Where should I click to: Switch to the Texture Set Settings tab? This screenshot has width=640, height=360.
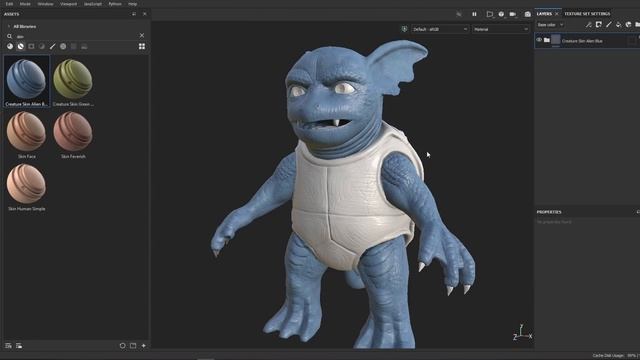coord(587,14)
